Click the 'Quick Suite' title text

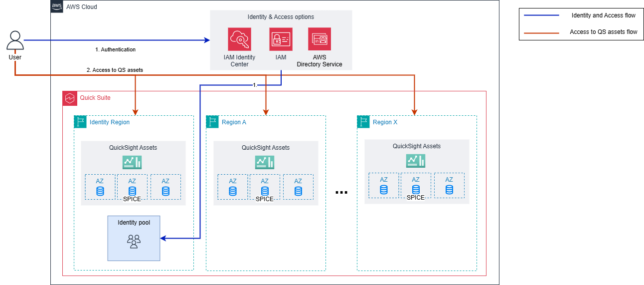point(95,98)
